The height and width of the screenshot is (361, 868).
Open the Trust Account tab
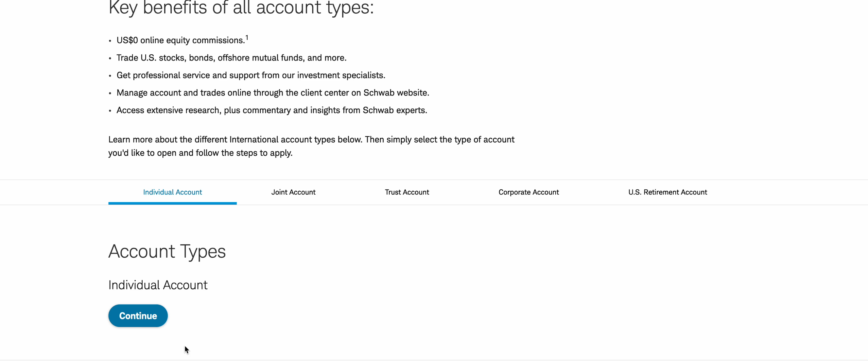pyautogui.click(x=407, y=192)
